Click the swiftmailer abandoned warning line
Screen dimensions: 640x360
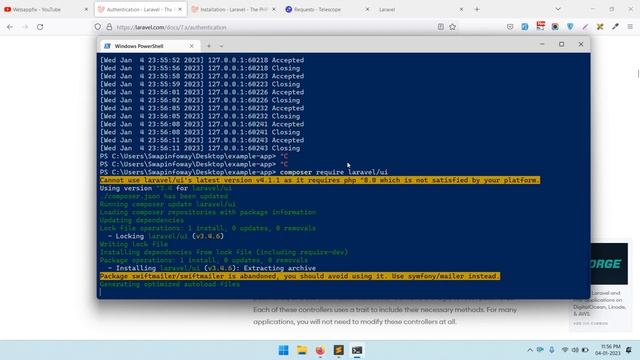tap(300, 276)
